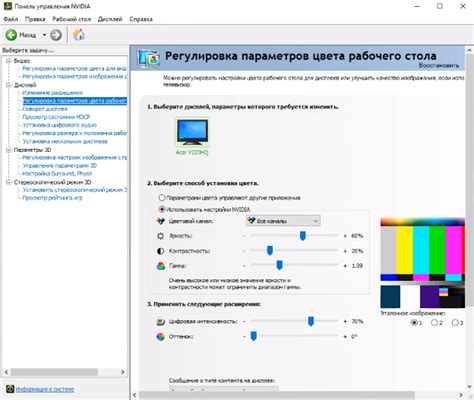Open Управление параметрами 3D

click(x=60, y=166)
